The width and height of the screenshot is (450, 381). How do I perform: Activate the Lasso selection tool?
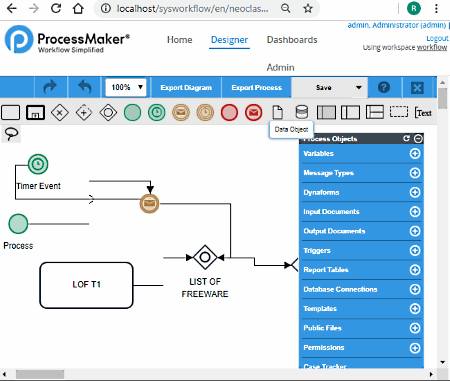click(11, 134)
